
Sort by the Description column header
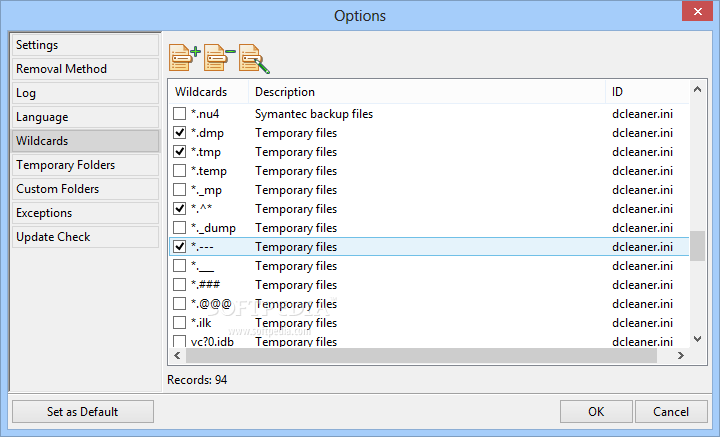(x=427, y=92)
